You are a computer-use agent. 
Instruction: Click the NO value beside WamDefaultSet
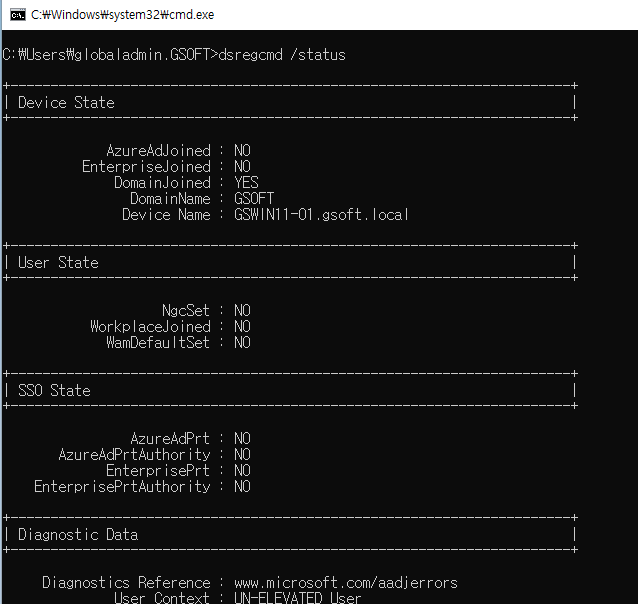[x=243, y=342]
